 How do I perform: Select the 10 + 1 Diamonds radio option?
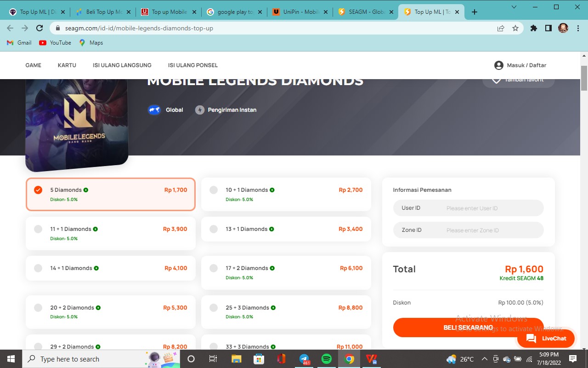[214, 190]
